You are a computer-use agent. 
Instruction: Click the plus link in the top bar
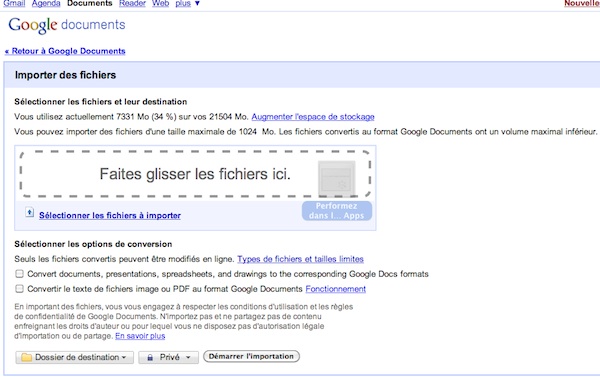[183, 3]
